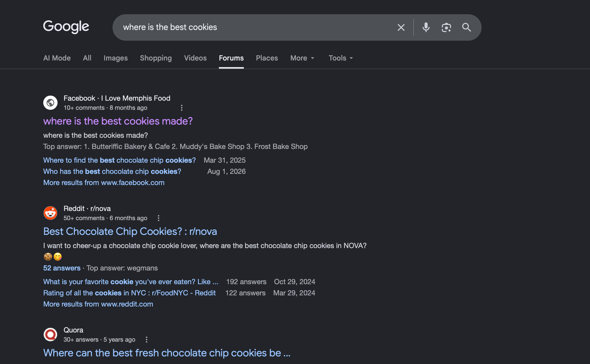Expand the More dropdown

302,58
